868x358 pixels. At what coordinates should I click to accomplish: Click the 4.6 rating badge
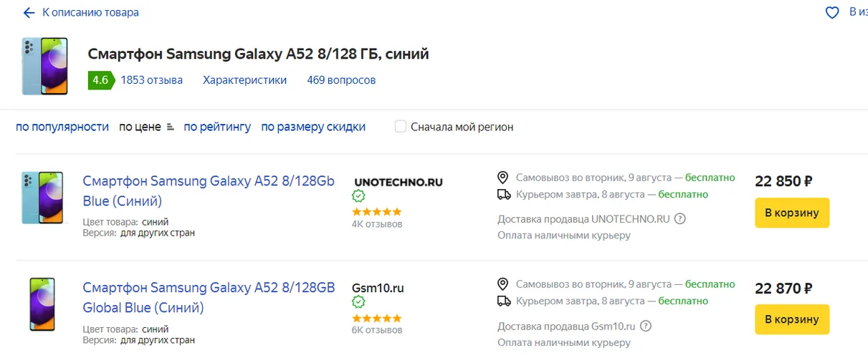[x=100, y=80]
